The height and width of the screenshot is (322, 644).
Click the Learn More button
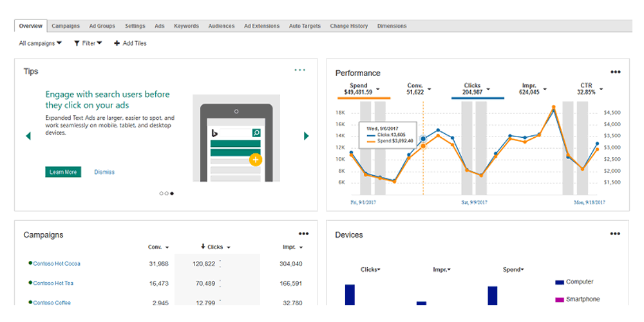click(x=63, y=172)
